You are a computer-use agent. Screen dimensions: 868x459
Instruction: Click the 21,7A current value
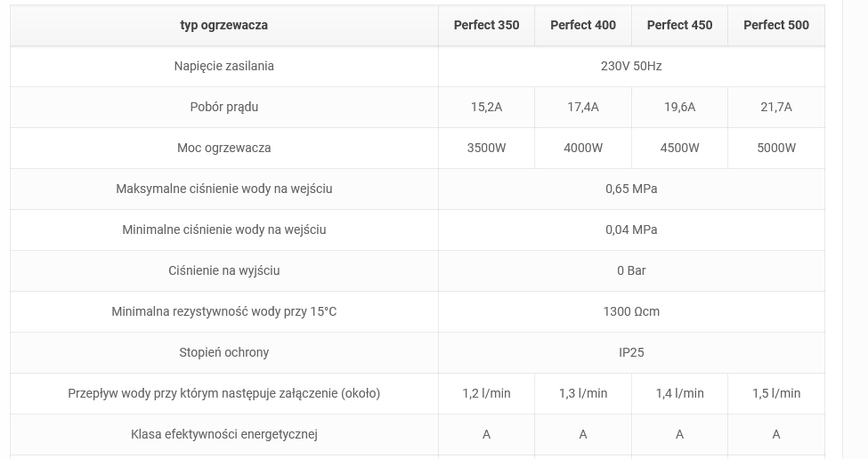[x=776, y=108]
